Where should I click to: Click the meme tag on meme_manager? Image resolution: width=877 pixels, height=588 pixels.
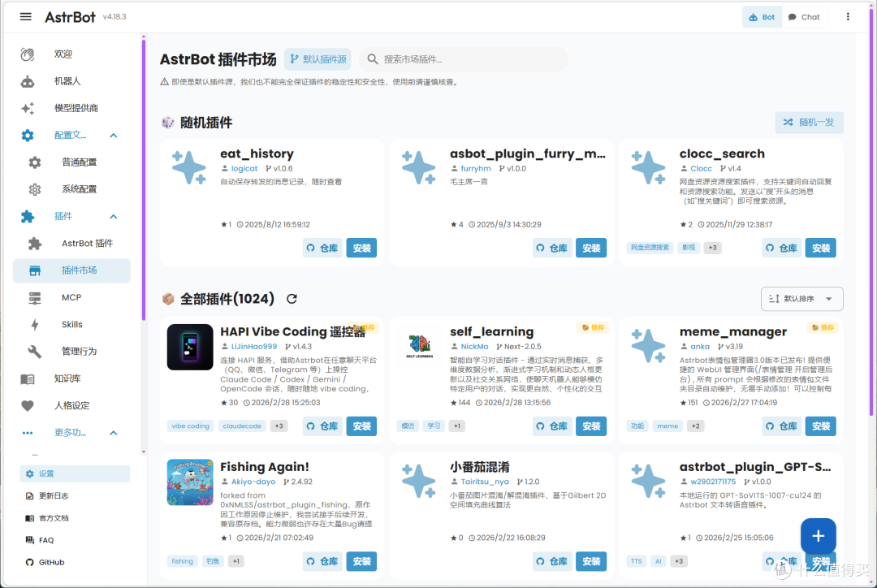(667, 426)
